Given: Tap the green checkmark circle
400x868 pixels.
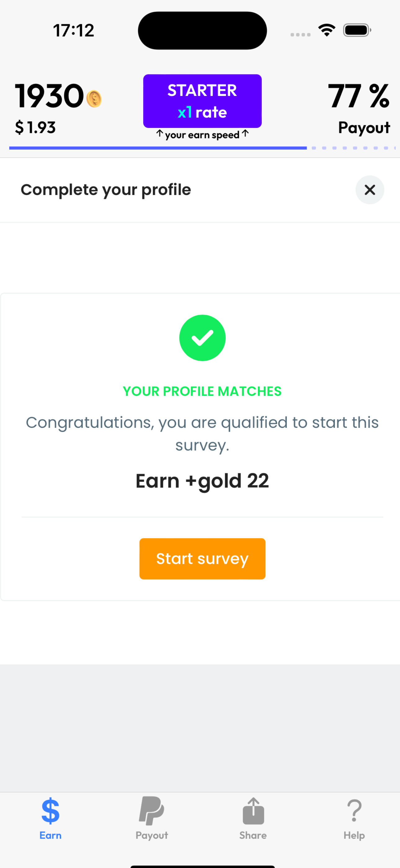Looking at the screenshot, I should coord(202,338).
